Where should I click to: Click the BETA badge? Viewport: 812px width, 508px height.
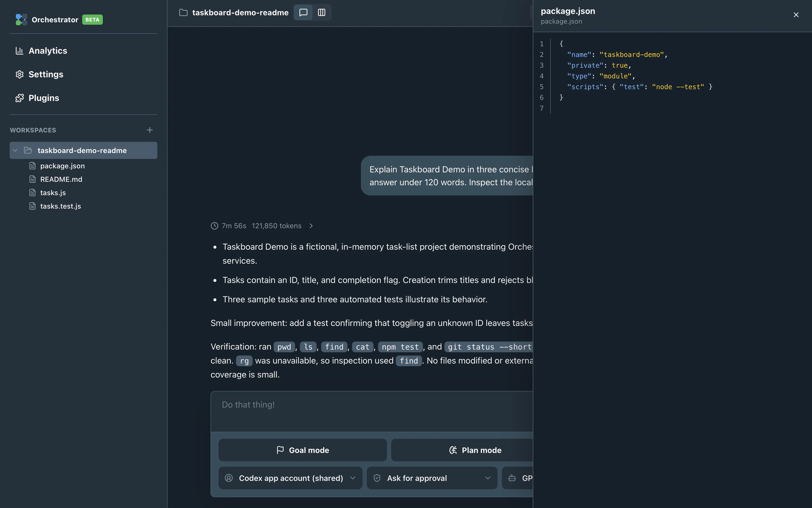(x=92, y=20)
